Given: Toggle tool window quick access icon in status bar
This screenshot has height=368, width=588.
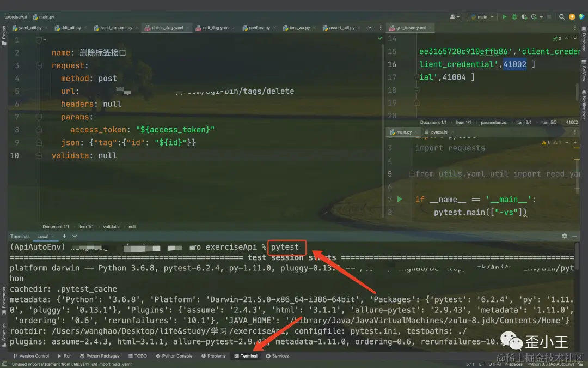Looking at the screenshot, I should (4, 364).
